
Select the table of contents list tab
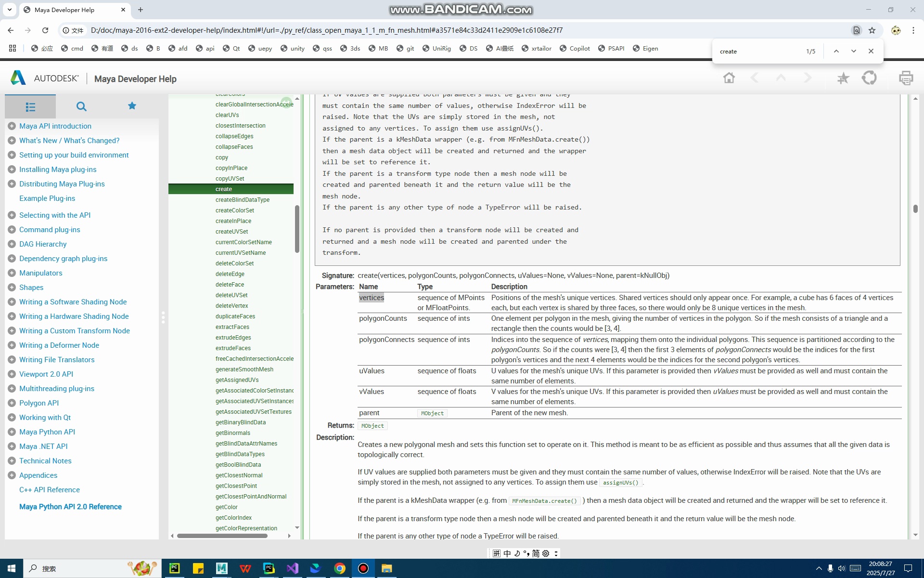tap(30, 106)
